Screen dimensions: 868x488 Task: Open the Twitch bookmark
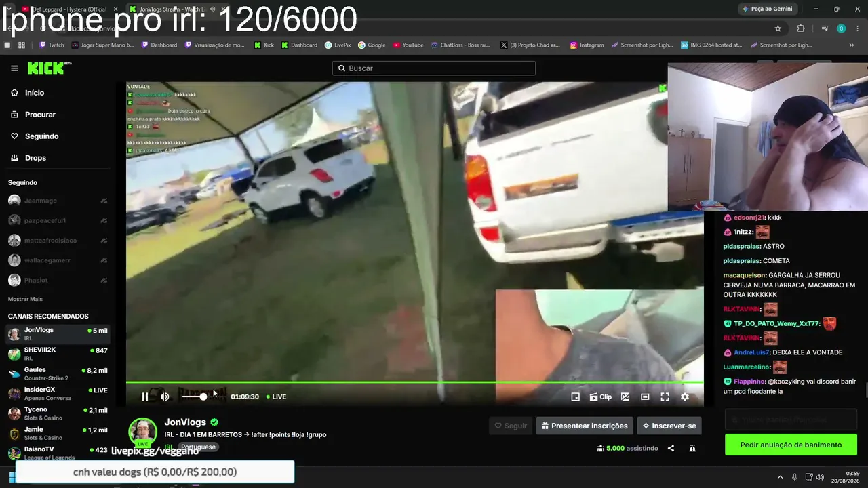click(x=52, y=45)
